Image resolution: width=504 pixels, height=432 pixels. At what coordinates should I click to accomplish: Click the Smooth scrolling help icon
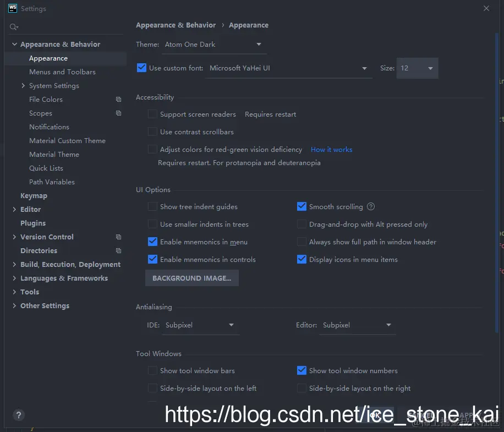pyautogui.click(x=371, y=207)
